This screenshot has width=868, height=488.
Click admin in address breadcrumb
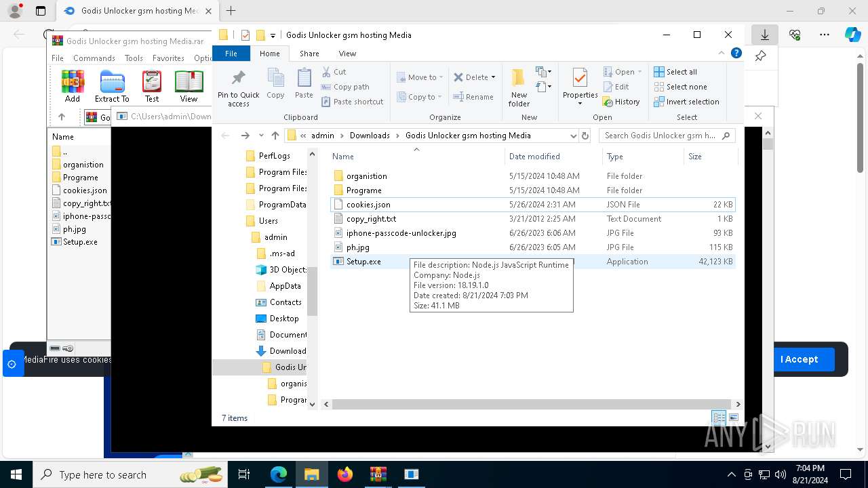323,136
